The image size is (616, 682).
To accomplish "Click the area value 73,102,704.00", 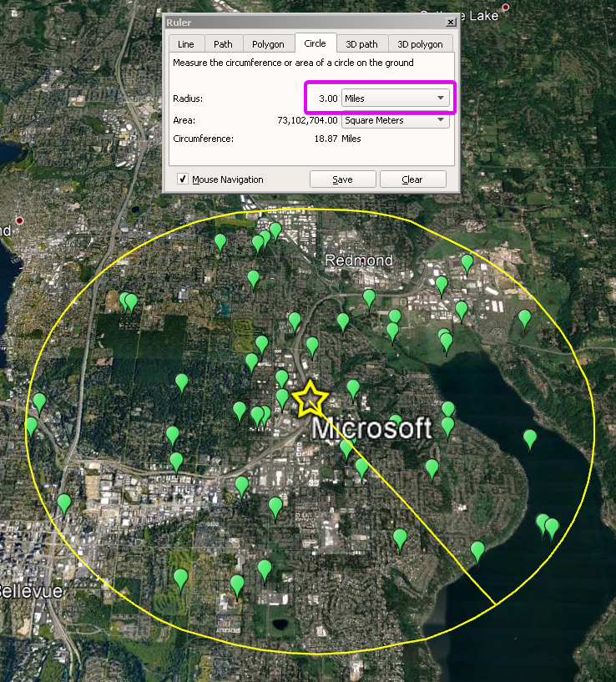I will pos(307,120).
